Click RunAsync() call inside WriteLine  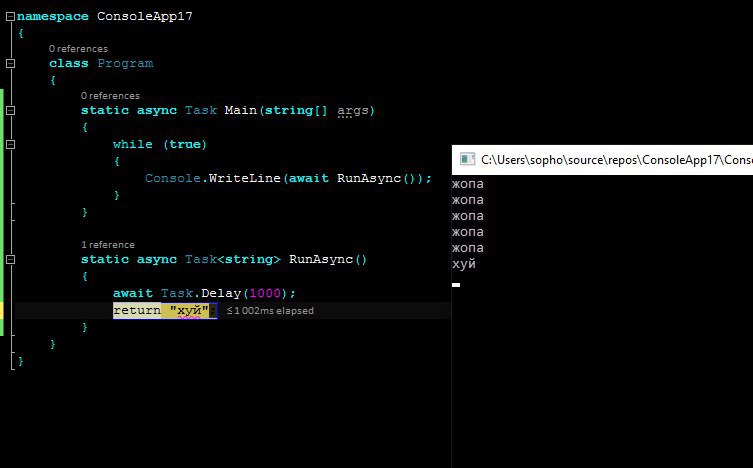376,179
